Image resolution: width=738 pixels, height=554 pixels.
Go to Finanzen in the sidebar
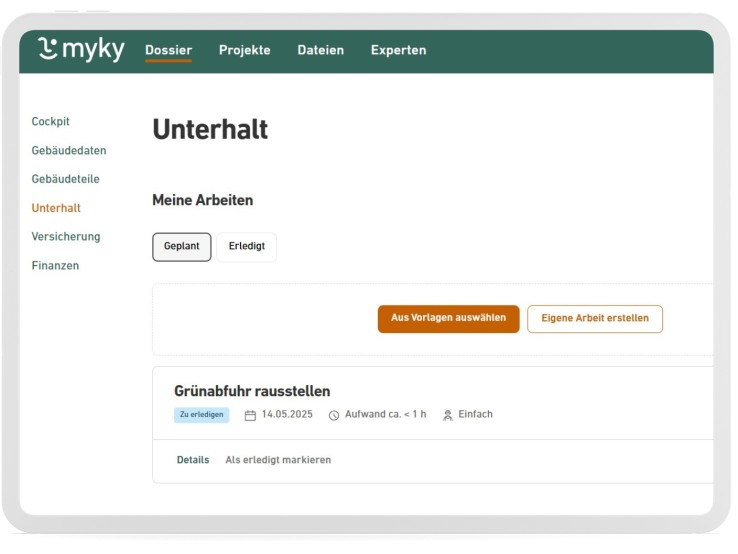[x=55, y=266]
